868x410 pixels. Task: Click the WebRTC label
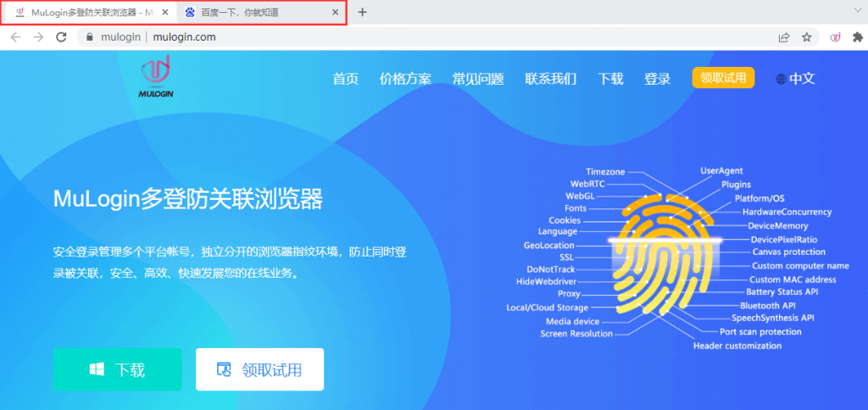(587, 184)
